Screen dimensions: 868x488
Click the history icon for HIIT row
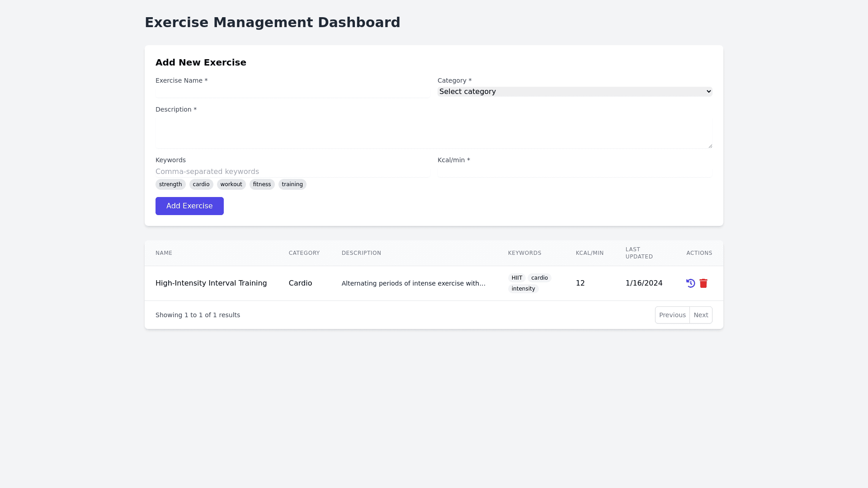pos(690,283)
